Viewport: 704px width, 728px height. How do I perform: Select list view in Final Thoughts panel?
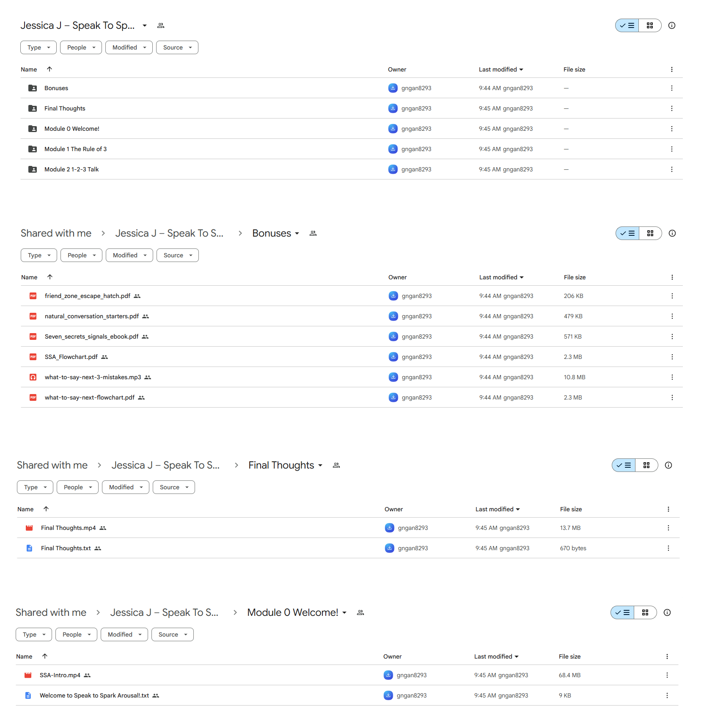click(x=624, y=465)
